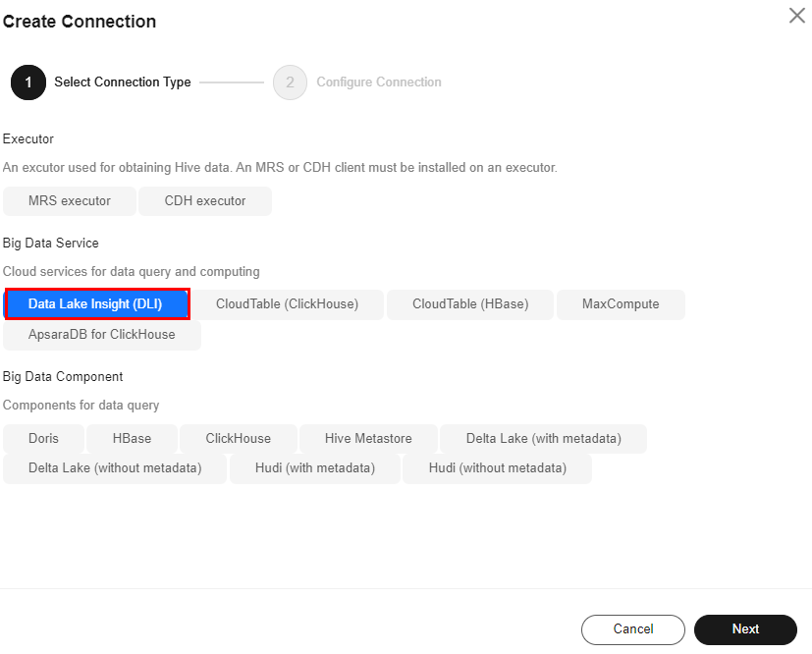Pick MaxCompute as connection type
The height and width of the screenshot is (654, 812).
point(621,304)
